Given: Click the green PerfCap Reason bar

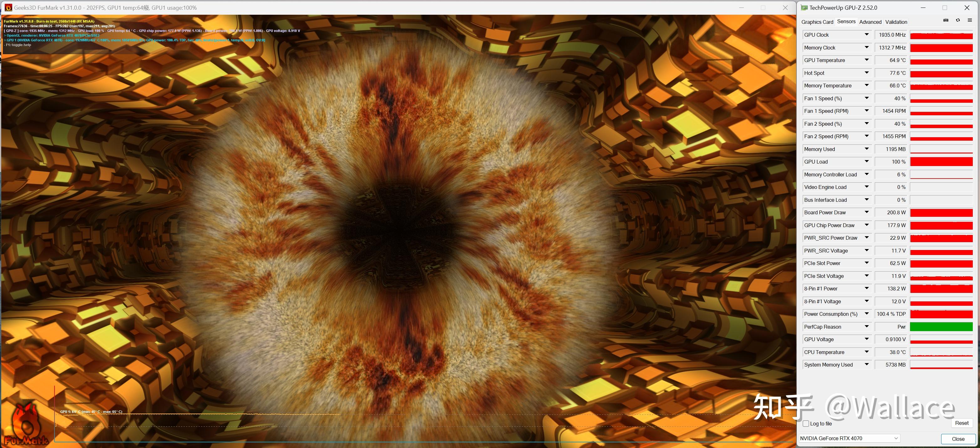Looking at the screenshot, I should 941,326.
